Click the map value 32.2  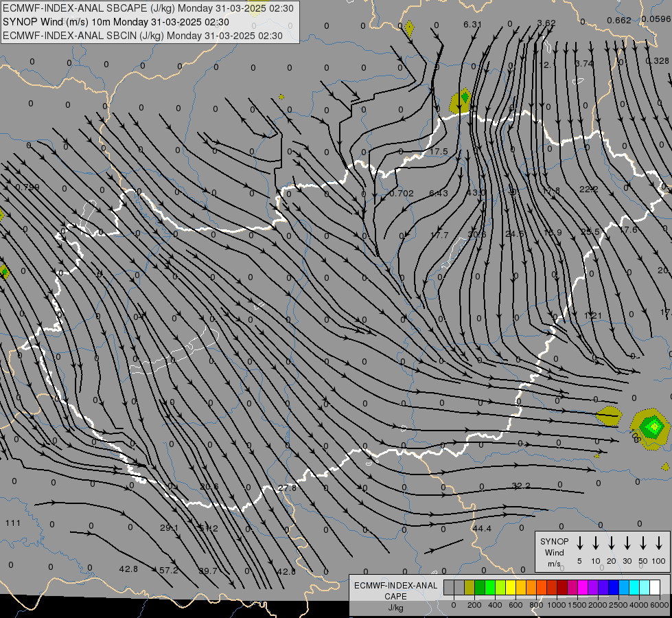click(521, 485)
